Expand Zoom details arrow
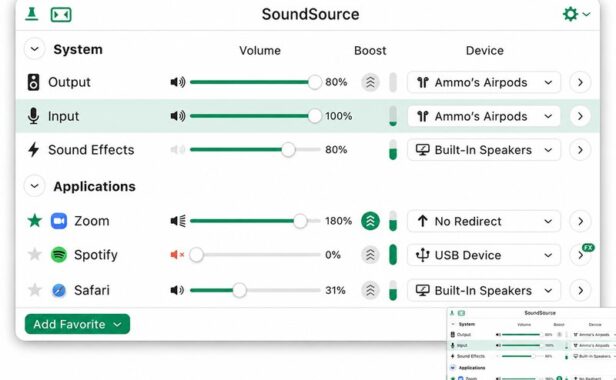Viewport: 616px width, 380px height. 580,221
